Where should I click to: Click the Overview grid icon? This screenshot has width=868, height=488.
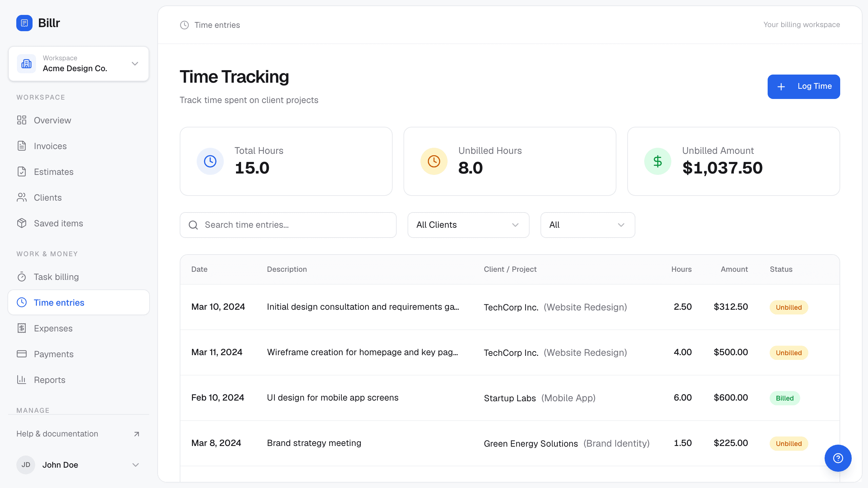[x=22, y=120]
